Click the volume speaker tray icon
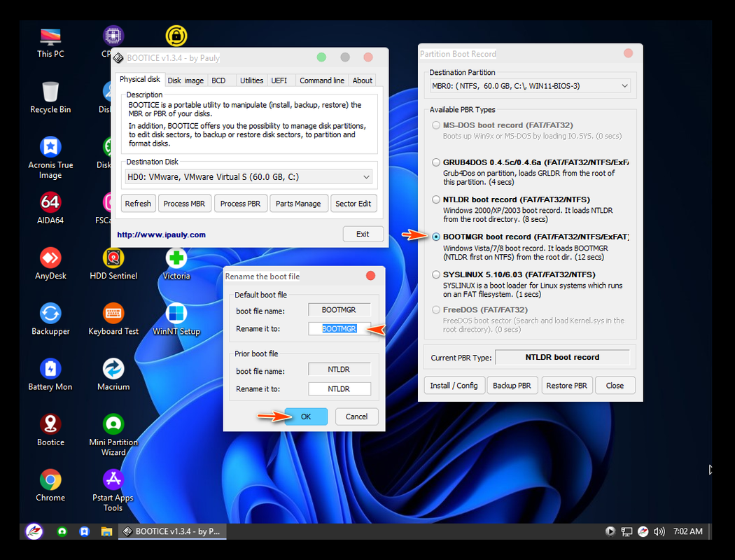The height and width of the screenshot is (560, 735). tap(659, 531)
